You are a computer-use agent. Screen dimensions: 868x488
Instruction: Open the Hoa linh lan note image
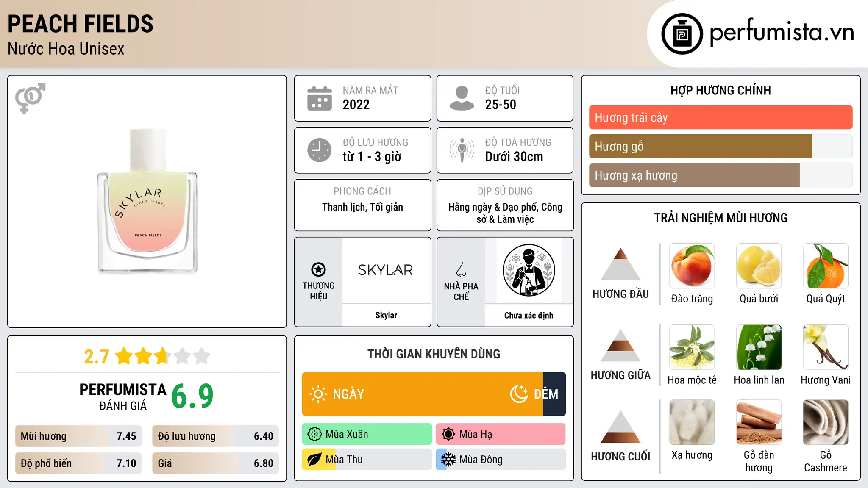click(x=759, y=347)
